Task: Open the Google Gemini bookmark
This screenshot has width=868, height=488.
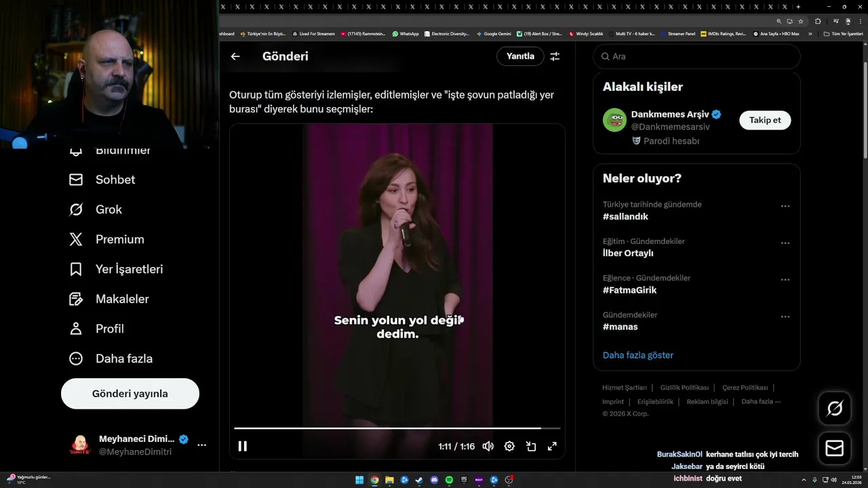Action: (x=494, y=33)
